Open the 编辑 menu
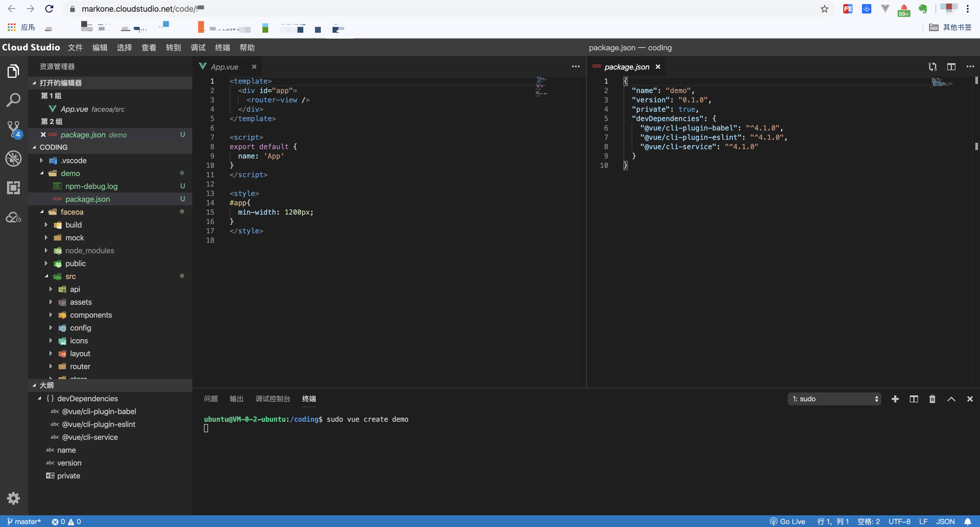 coord(100,47)
